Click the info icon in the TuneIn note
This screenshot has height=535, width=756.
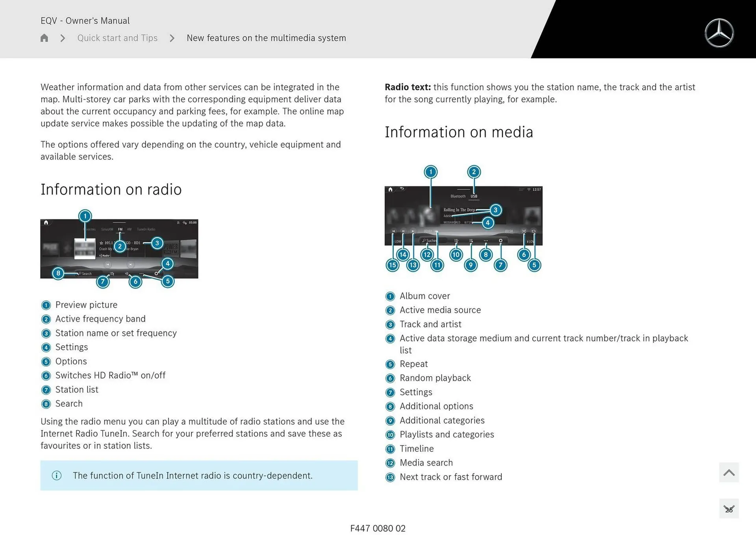[x=57, y=476]
